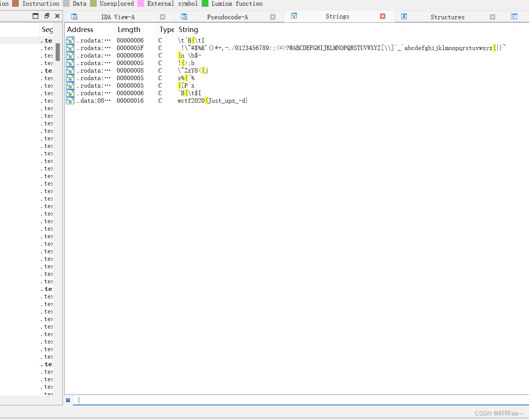
Task: Click the Strings tab icon
Action: click(294, 16)
